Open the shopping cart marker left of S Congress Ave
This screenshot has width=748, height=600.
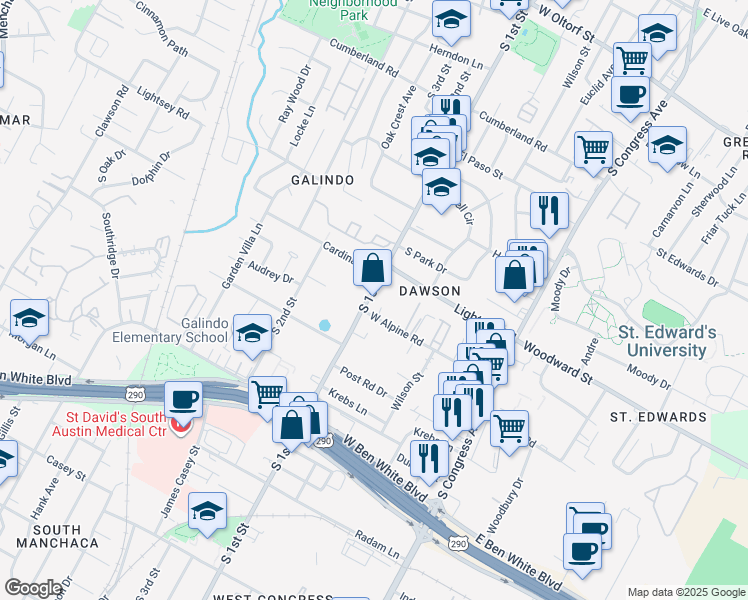pyautogui.click(x=594, y=151)
